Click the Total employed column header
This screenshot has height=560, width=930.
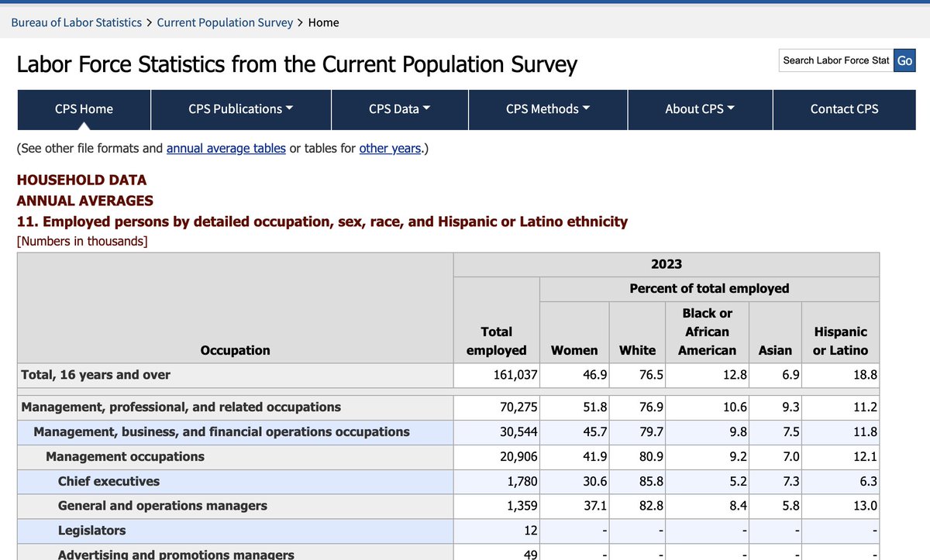tap(496, 341)
